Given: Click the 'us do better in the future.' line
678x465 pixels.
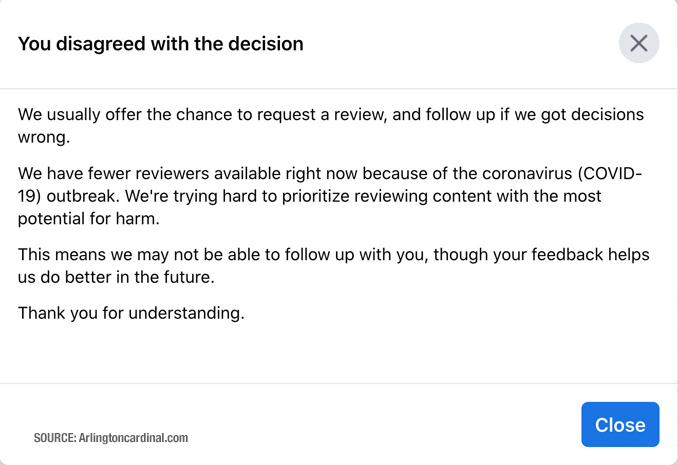Looking at the screenshot, I should (x=116, y=277).
